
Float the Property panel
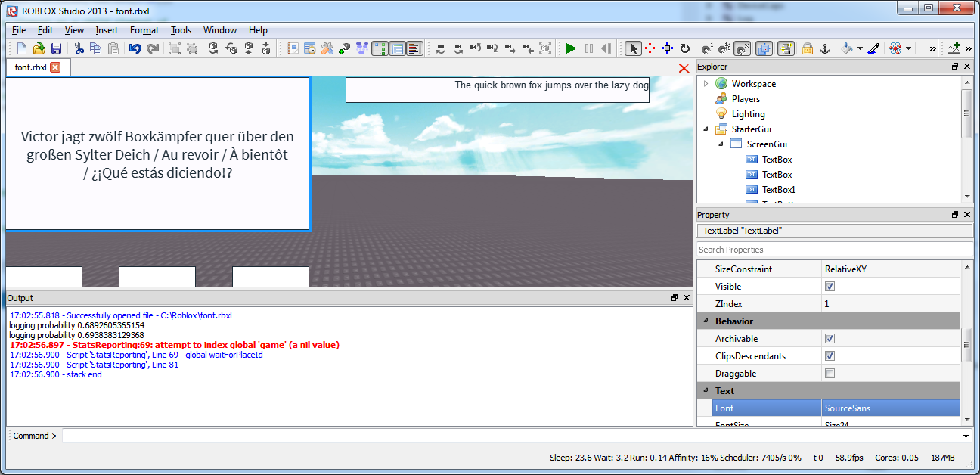point(955,215)
